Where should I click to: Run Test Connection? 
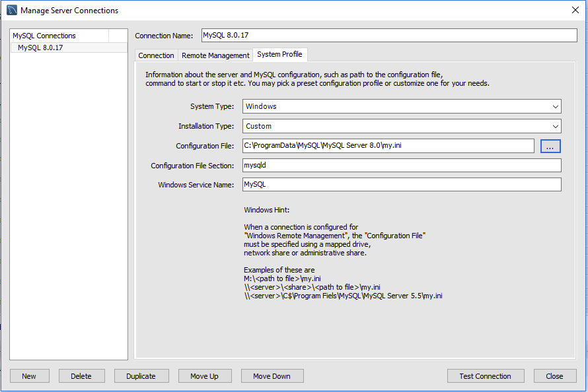pos(485,376)
